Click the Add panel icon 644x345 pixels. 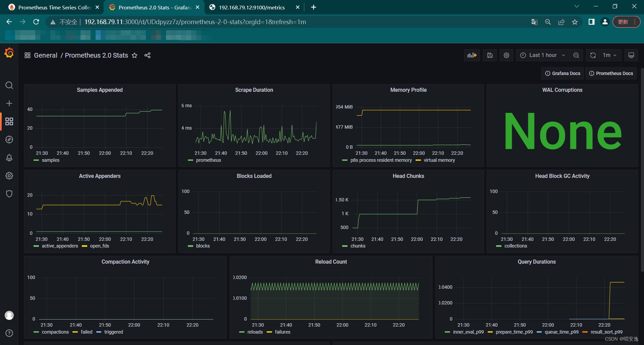[472, 55]
